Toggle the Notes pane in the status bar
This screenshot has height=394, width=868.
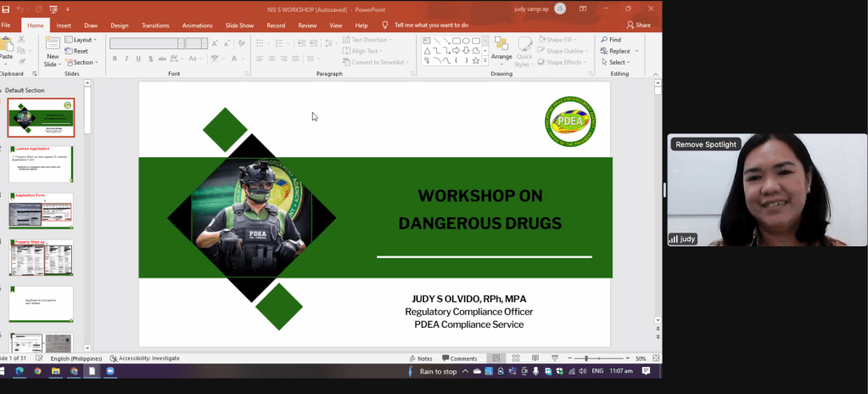point(421,358)
